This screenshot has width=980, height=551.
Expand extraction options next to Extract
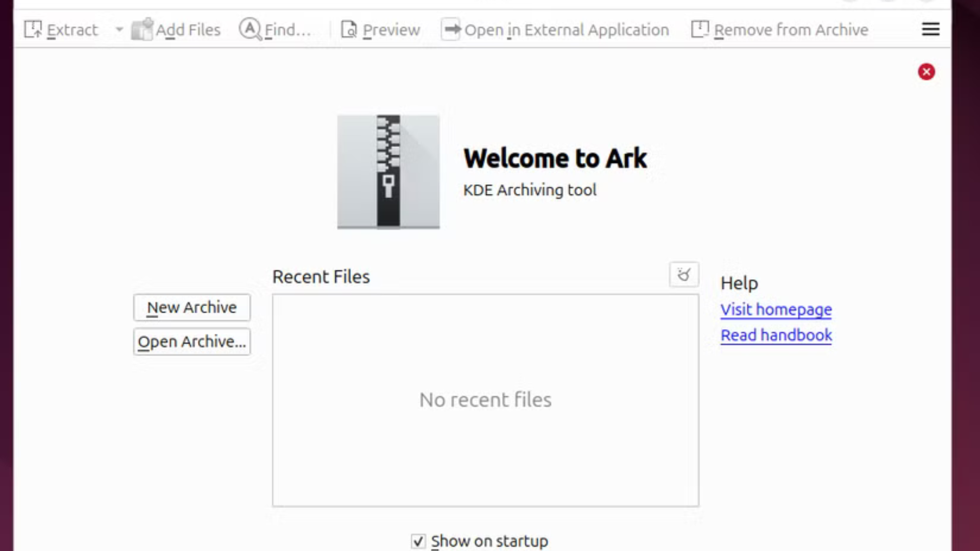coord(119,29)
